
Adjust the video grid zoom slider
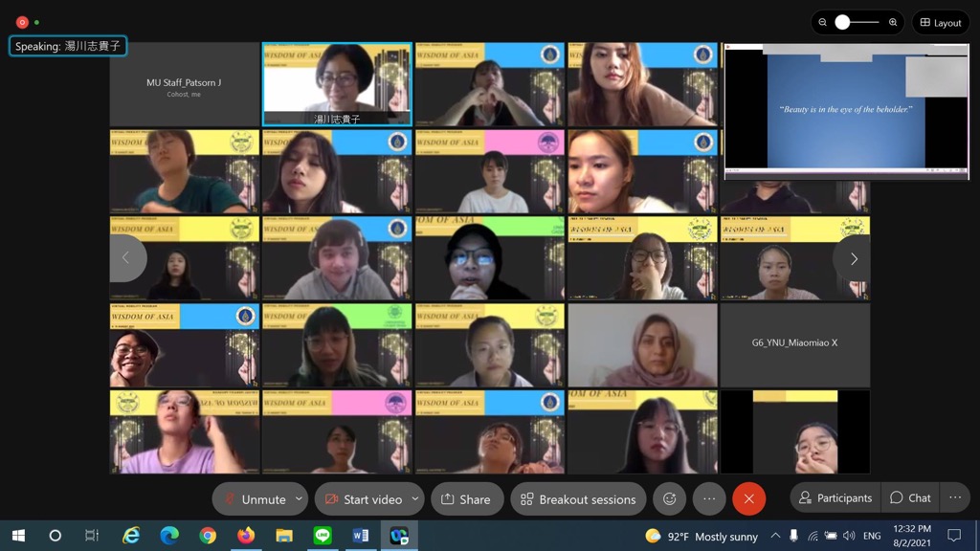click(x=843, y=23)
